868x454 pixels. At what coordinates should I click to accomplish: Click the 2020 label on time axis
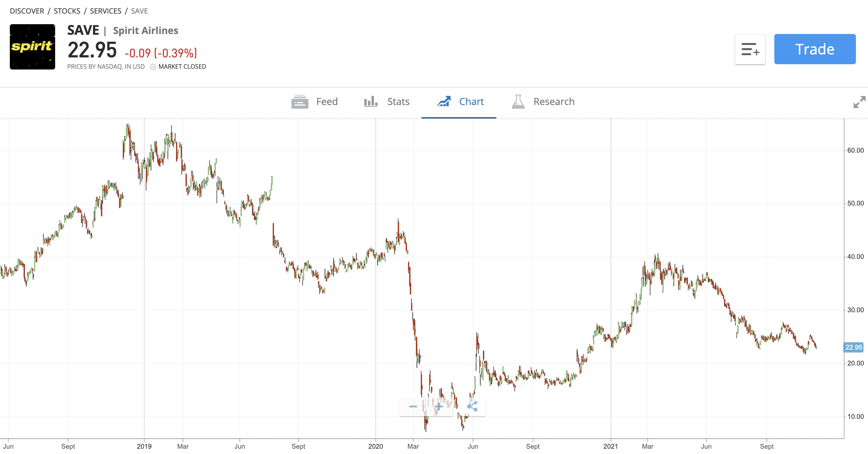(x=375, y=446)
